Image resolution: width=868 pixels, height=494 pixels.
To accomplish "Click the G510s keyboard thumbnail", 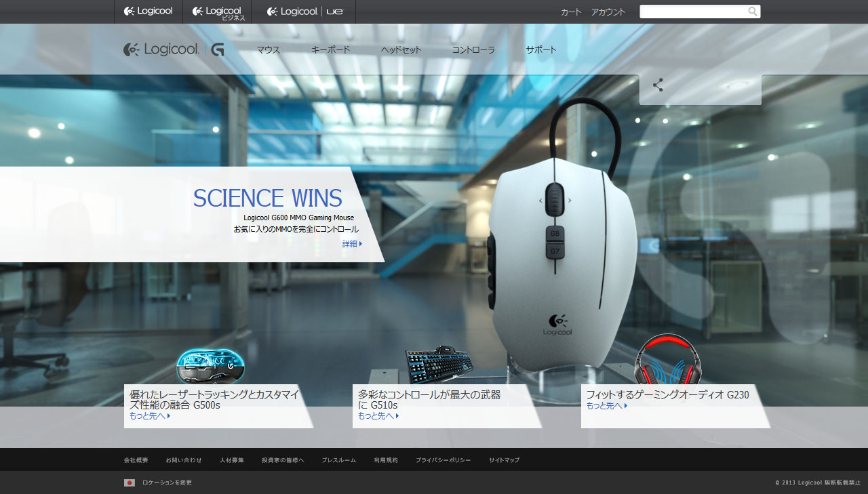I will tap(439, 365).
